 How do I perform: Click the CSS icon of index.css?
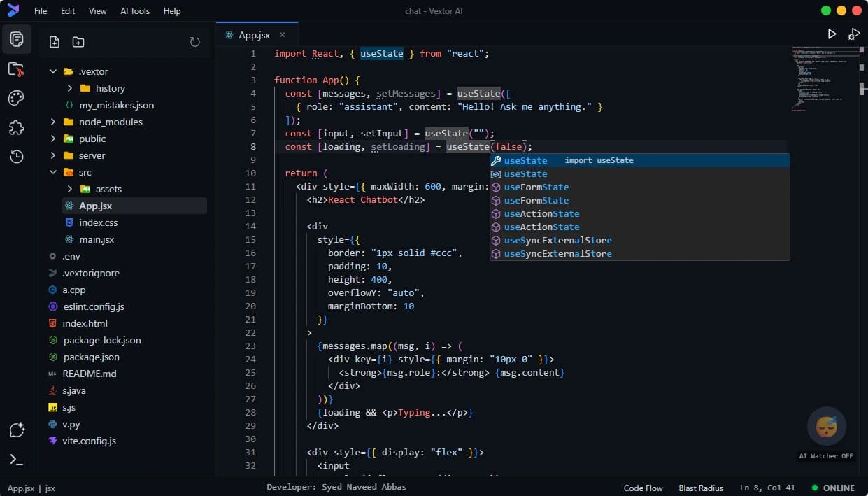69,222
